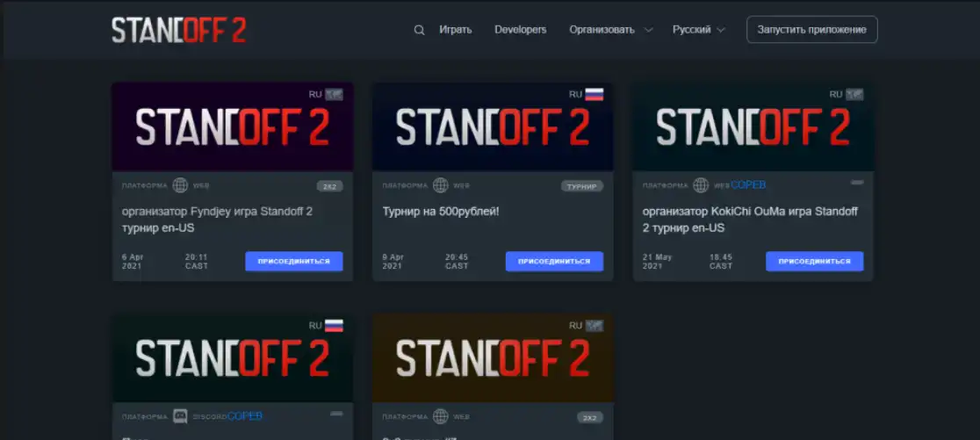Expand the Организовать dropdown menu
Viewport: 980px width, 440px height.
pos(610,30)
